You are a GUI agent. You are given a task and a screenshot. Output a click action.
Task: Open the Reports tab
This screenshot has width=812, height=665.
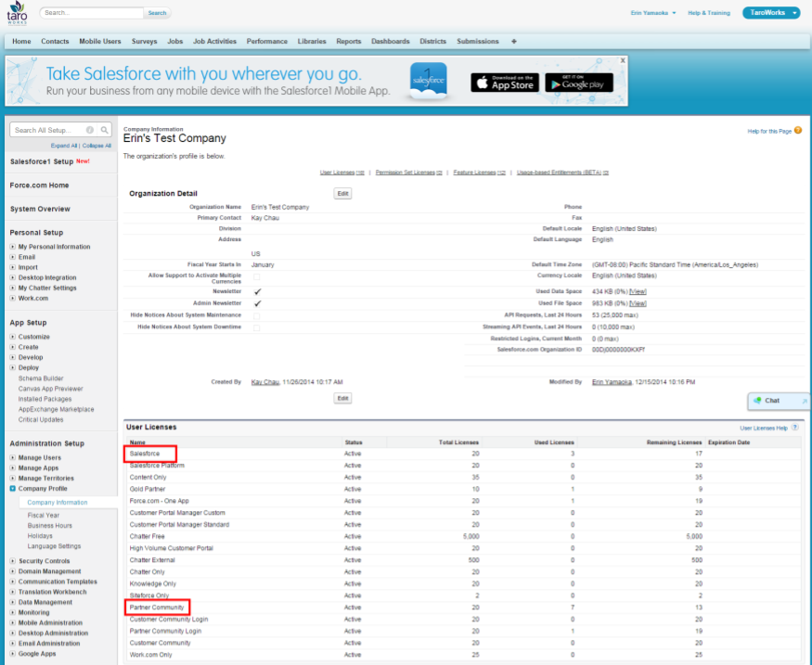tap(349, 42)
